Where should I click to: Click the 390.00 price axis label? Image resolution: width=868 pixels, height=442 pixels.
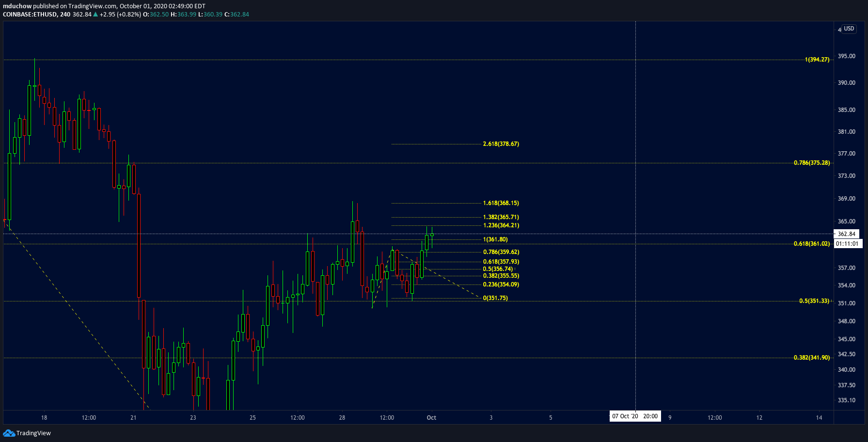click(847, 83)
